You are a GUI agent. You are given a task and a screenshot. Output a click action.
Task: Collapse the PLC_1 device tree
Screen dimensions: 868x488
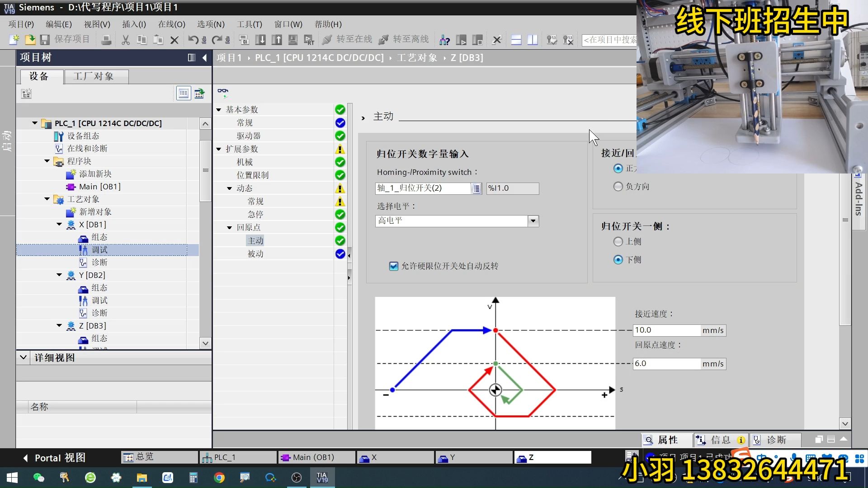pyautogui.click(x=35, y=123)
